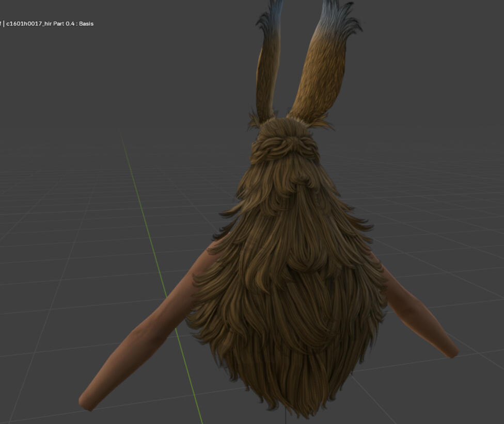Viewport: 504px width, 424px height.
Task: Select the narrower left rabbit ear
Action: click(x=268, y=72)
